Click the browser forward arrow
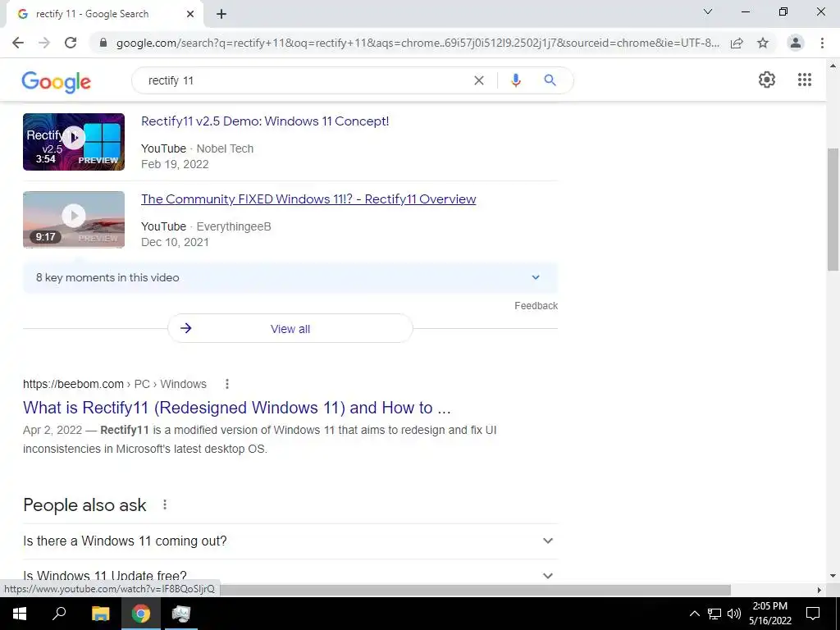Viewport: 840px width, 630px height. pos(44,43)
